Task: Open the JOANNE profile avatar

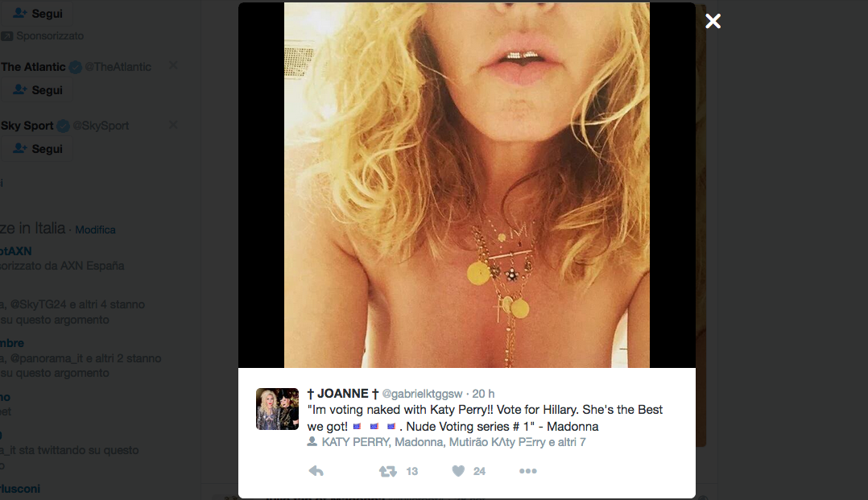Action: (277, 408)
